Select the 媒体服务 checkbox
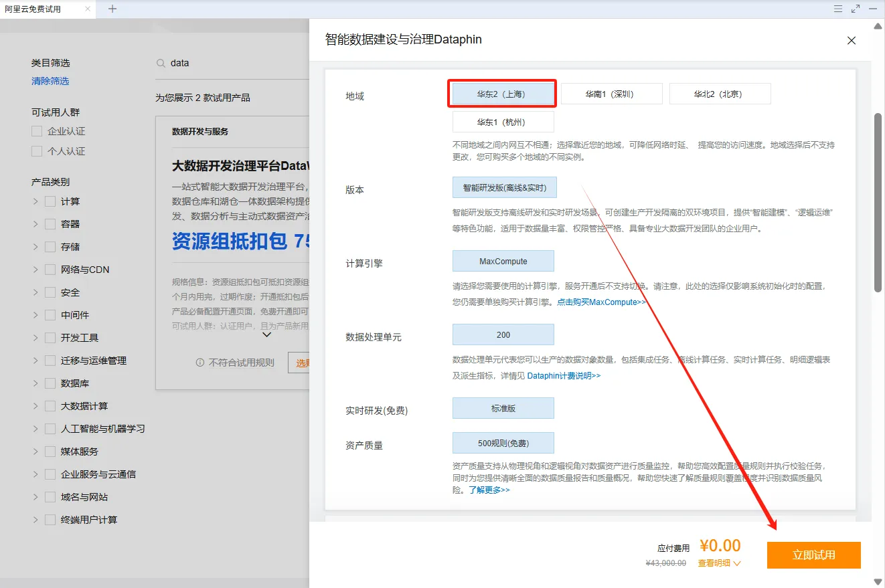885x588 pixels. (50, 452)
